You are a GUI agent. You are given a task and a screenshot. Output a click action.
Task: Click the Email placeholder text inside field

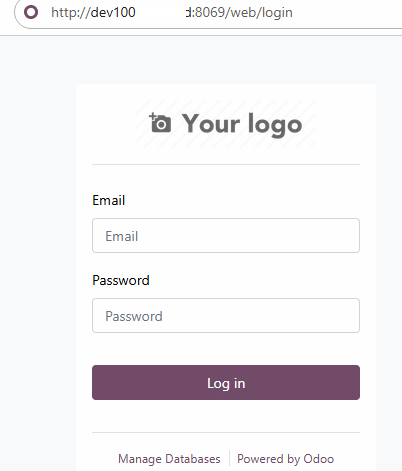(122, 236)
